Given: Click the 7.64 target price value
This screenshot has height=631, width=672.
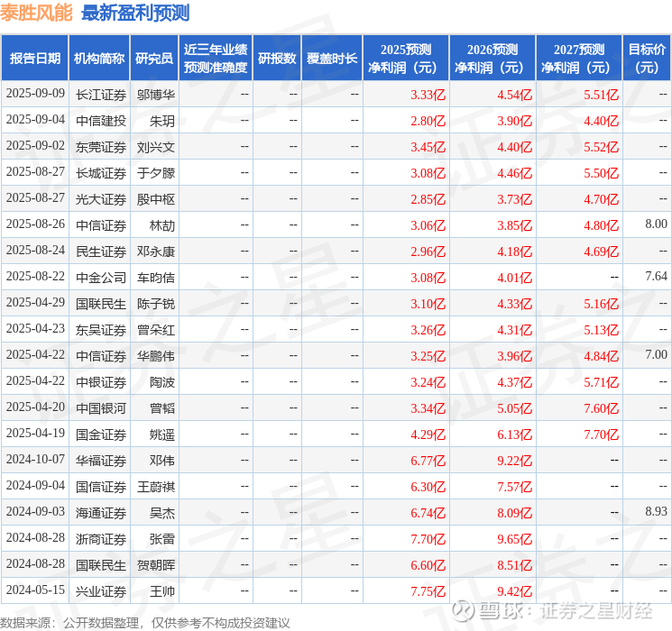Looking at the screenshot, I should [656, 276].
